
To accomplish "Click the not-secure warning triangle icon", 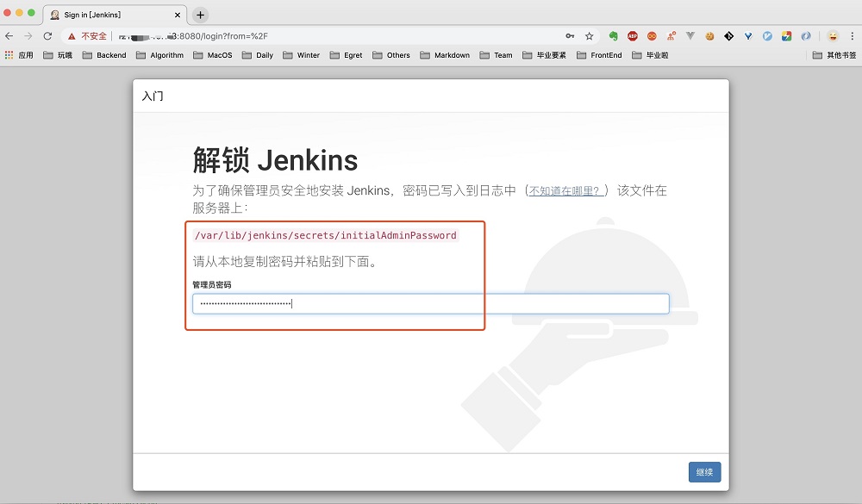I will tap(72, 36).
